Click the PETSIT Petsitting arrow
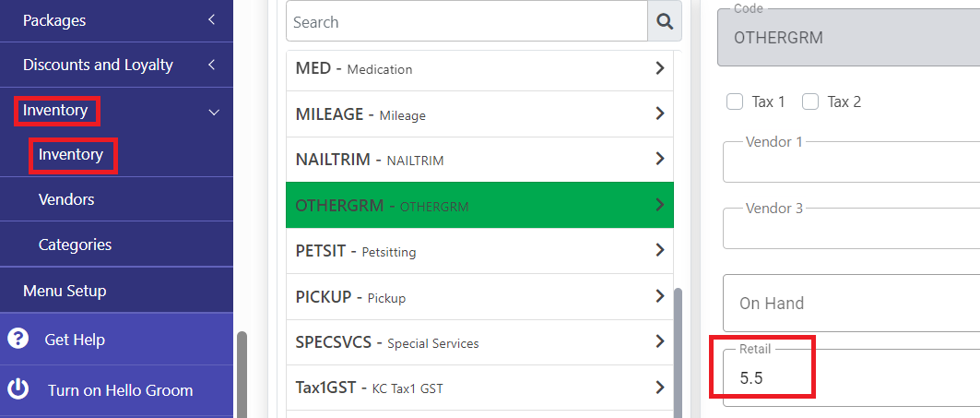 pos(659,250)
